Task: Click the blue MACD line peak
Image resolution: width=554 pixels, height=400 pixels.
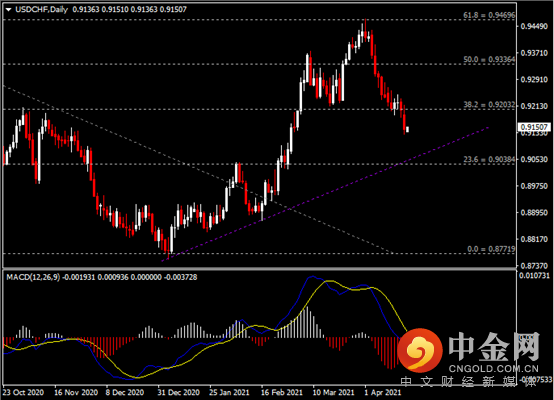Action: 312,277
